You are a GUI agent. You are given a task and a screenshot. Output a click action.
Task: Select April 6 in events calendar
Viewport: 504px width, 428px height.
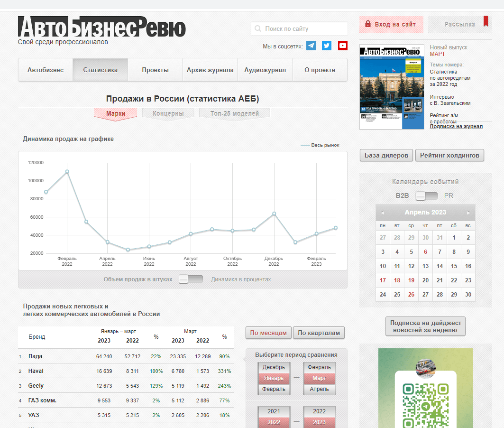click(426, 252)
